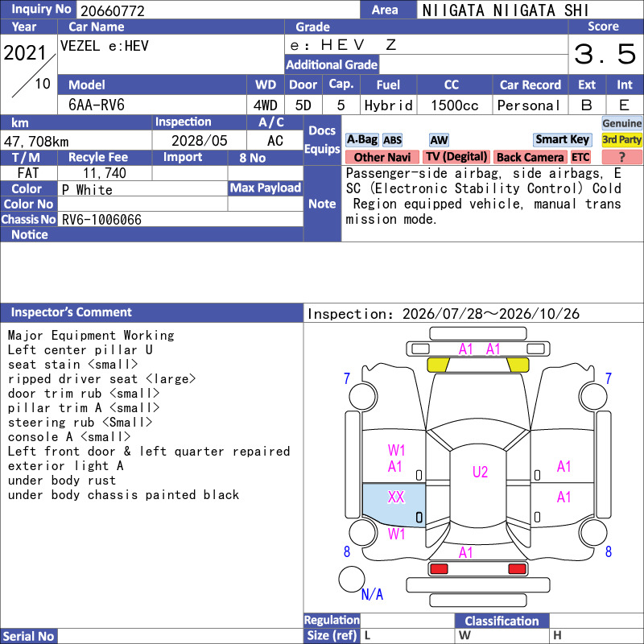Click the TV (Degital) badge
Screen dimensions: 644x644
click(456, 157)
